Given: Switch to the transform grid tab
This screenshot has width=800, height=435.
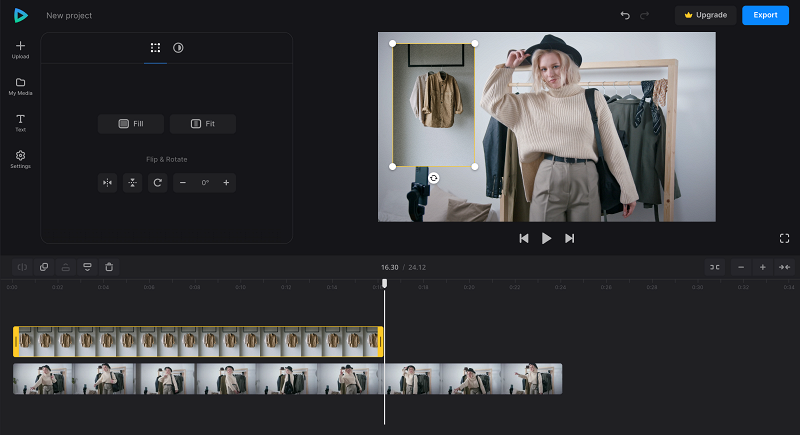Looking at the screenshot, I should click(x=156, y=48).
